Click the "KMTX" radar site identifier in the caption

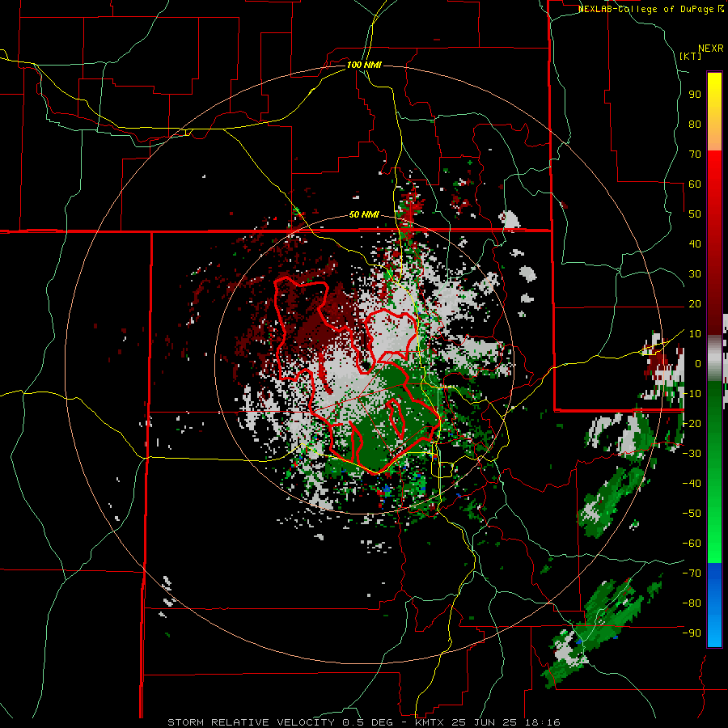pos(428,722)
